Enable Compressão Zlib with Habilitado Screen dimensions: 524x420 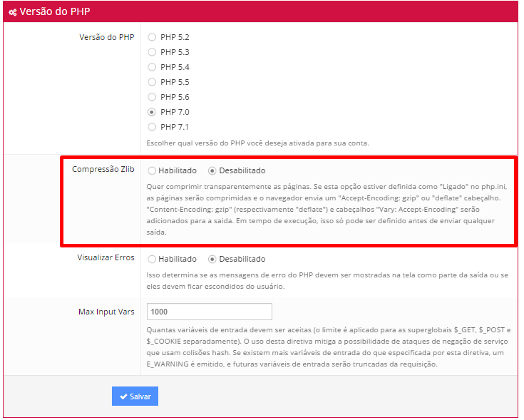(152, 171)
